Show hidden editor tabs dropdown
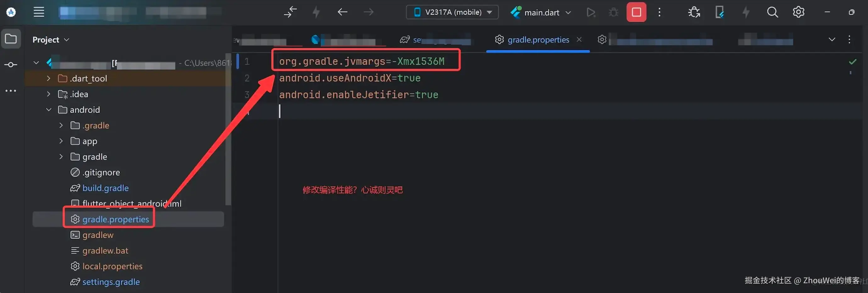 pos(832,39)
